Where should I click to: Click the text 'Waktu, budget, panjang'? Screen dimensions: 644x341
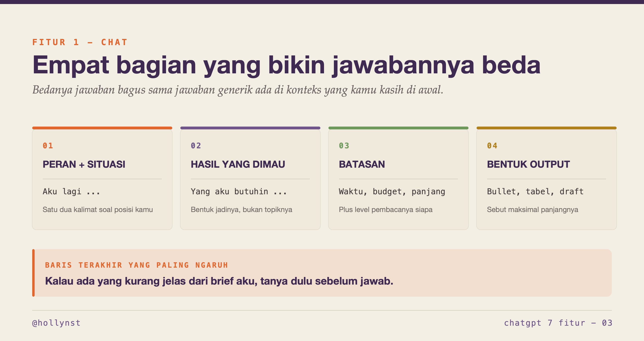point(392,191)
